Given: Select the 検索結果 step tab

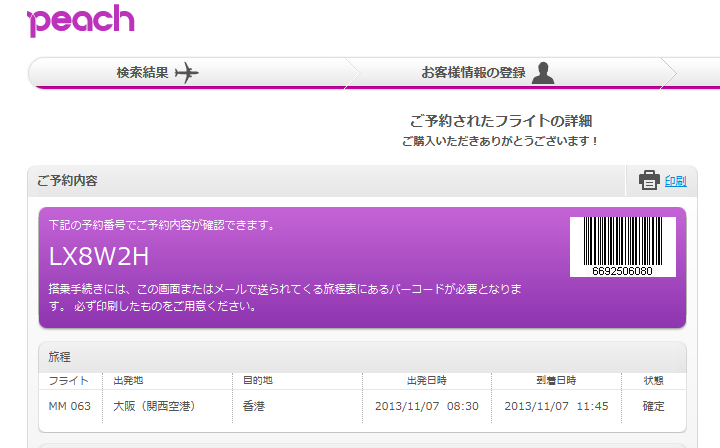Looking at the screenshot, I should pos(142,73).
